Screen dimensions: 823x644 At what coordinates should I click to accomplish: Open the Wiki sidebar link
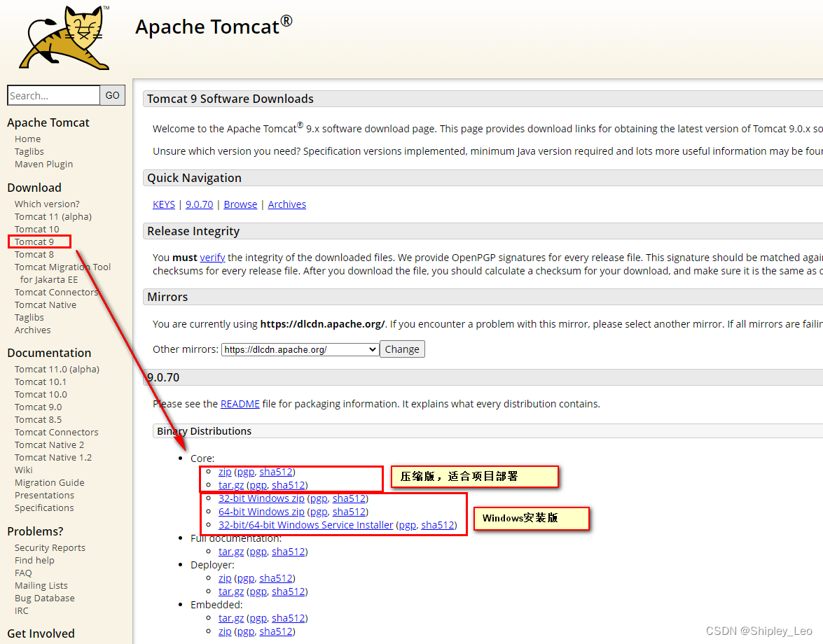pyautogui.click(x=24, y=470)
